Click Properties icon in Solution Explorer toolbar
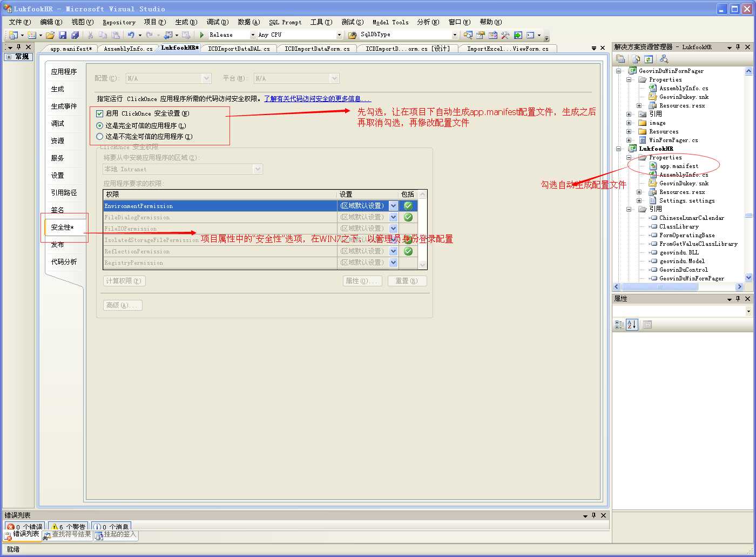Image resolution: width=756 pixels, height=557 pixels. click(x=620, y=59)
